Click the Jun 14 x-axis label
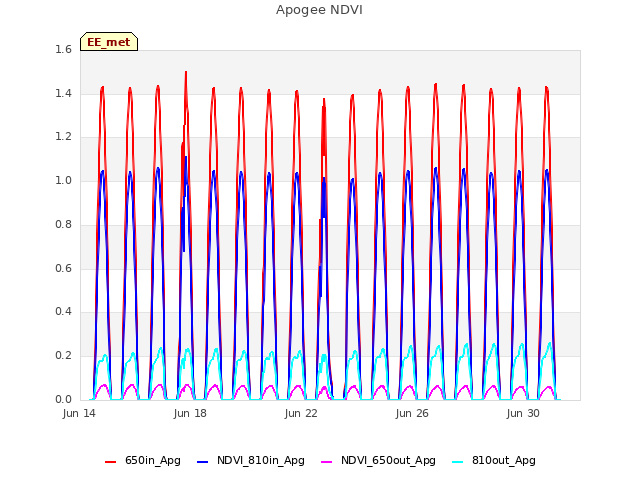This screenshot has height=480, width=640. tap(79, 413)
